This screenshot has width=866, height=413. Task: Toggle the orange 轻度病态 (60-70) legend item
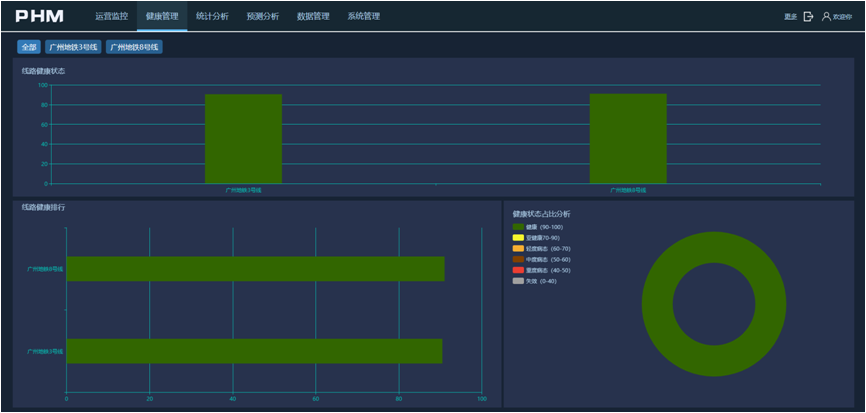point(518,249)
